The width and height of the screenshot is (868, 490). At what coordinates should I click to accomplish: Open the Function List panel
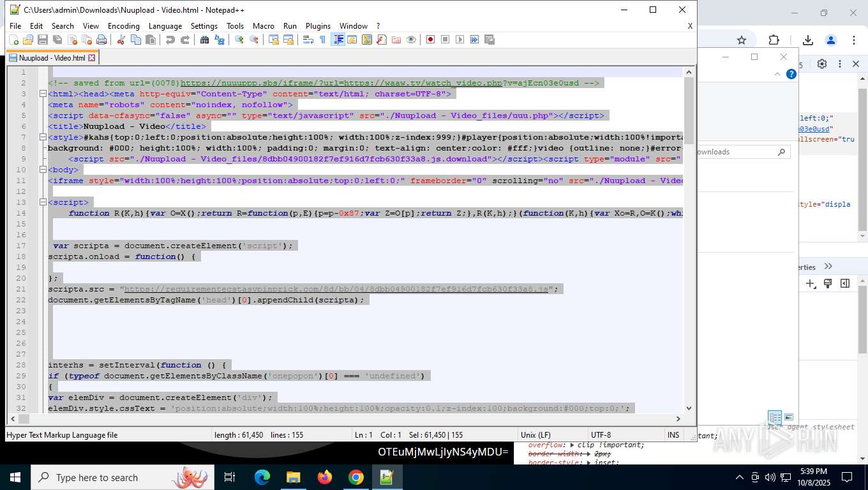381,40
